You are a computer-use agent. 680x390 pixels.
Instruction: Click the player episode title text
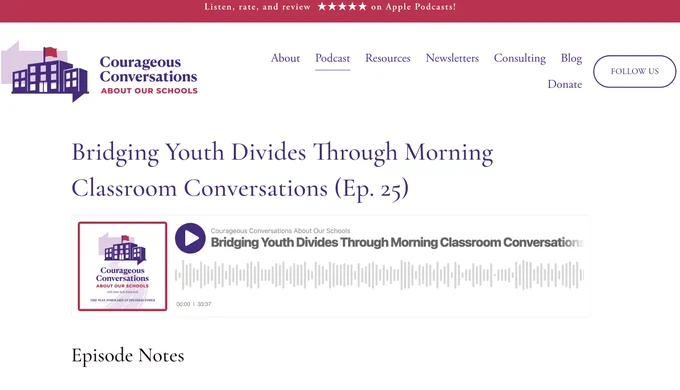coord(397,243)
